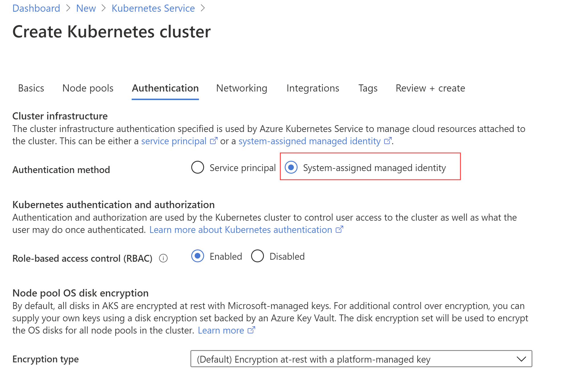
Task: Click external-link icon after managed identity link
Action: click(x=388, y=141)
